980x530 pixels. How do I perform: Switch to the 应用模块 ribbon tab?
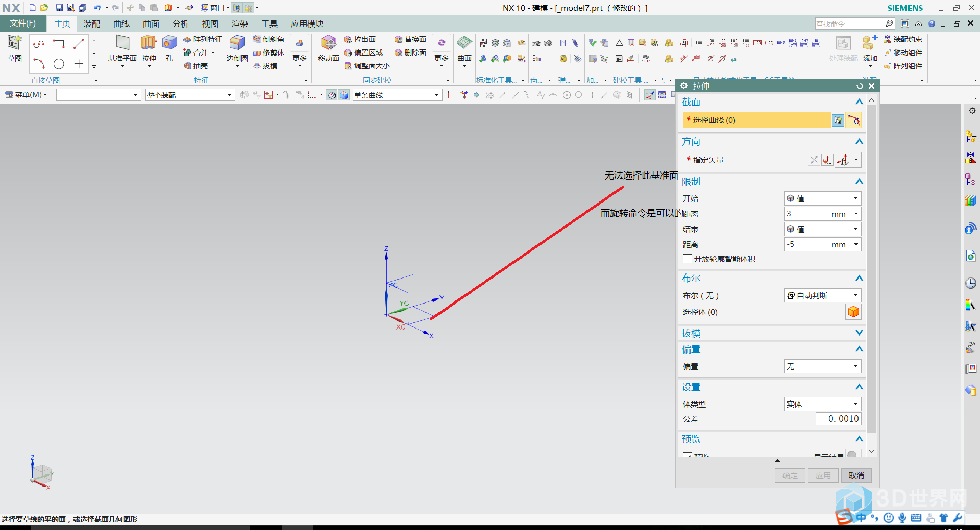point(307,24)
